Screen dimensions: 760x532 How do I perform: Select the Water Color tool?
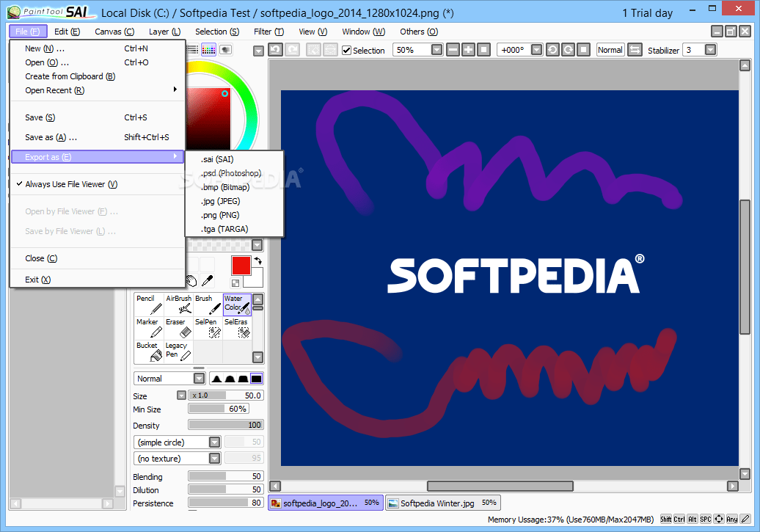237,305
